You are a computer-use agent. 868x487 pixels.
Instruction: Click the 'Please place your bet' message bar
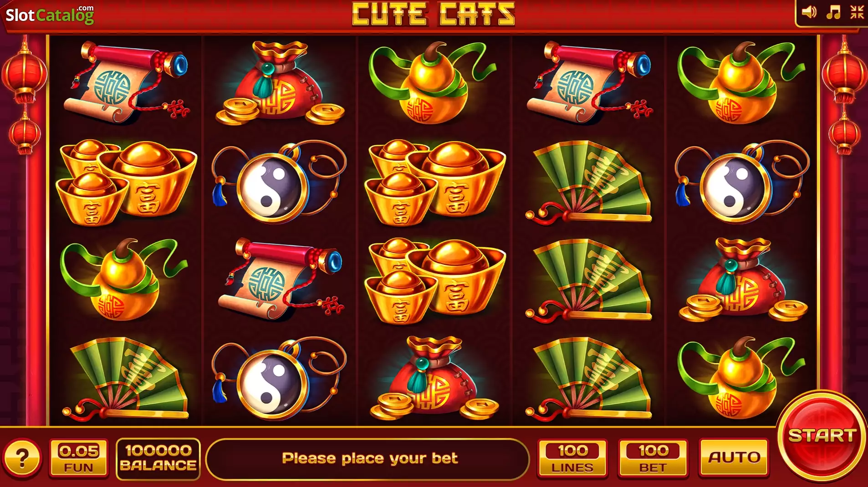368,458
